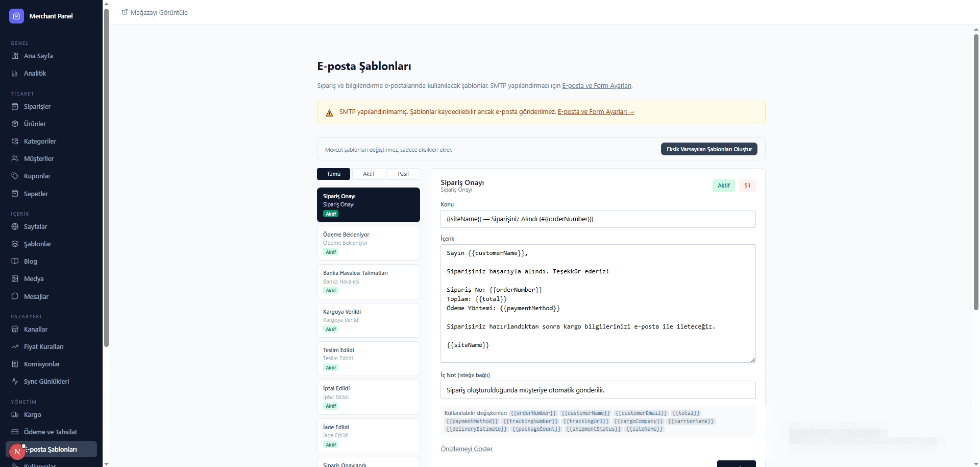The image size is (980, 467).
Task: Filter templates by the Aktif tab
Action: 369,174
